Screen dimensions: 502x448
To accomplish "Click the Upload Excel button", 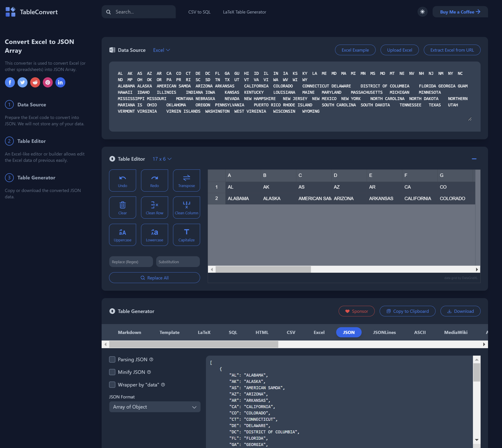I will 399,50.
